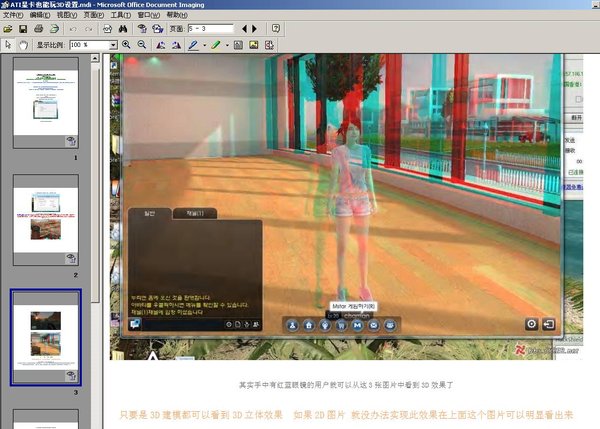This screenshot has height=429, width=600.
Task: Click the Open file icon
Action: tap(8, 29)
